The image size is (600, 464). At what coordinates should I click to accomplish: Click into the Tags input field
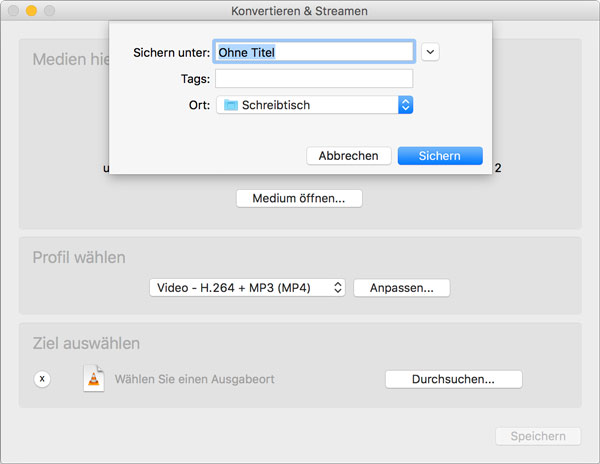[314, 79]
